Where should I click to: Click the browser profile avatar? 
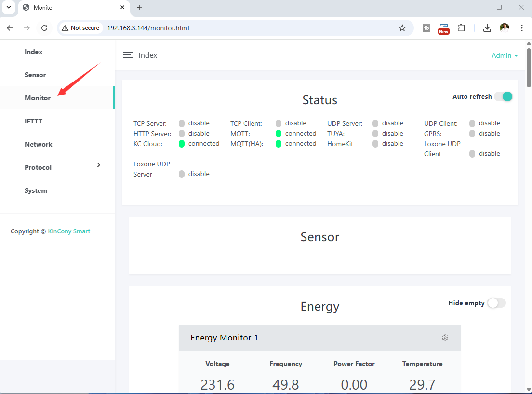point(504,28)
